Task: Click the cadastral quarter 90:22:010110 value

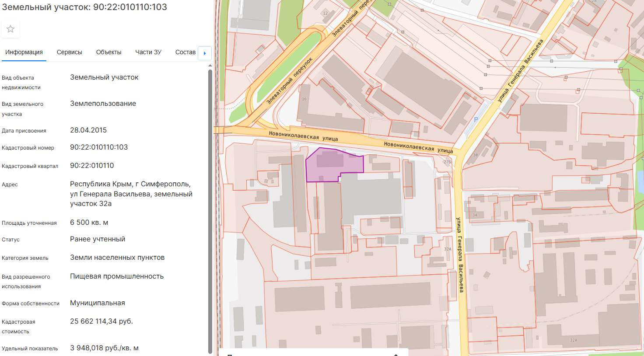Action: pyautogui.click(x=92, y=166)
